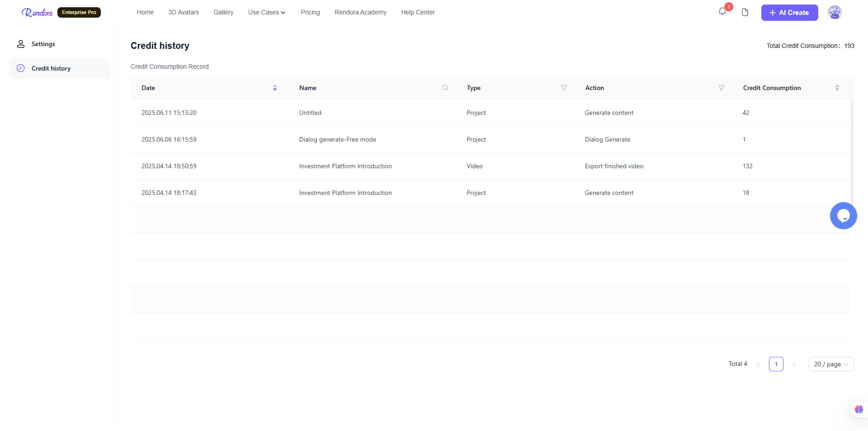868x431 pixels.
Task: Click the 42 credit value
Action: [746, 113]
